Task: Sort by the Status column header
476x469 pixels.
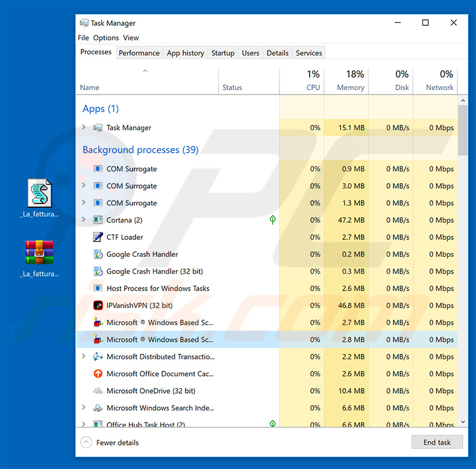Action: (249, 81)
